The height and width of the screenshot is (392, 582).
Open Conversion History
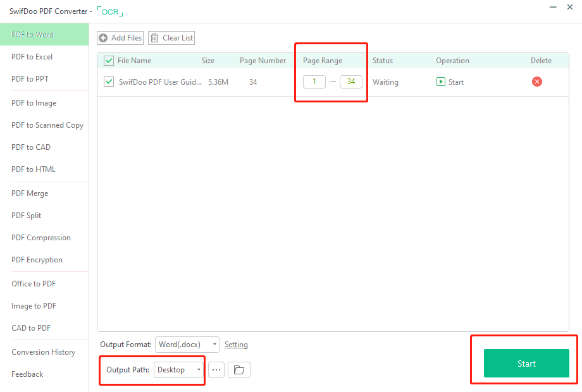click(44, 352)
